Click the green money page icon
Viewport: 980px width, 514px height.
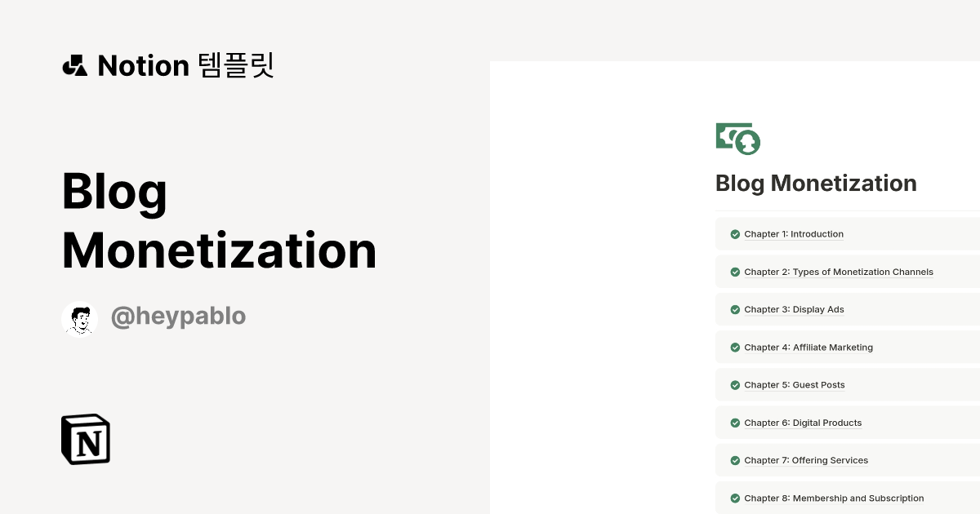(737, 138)
